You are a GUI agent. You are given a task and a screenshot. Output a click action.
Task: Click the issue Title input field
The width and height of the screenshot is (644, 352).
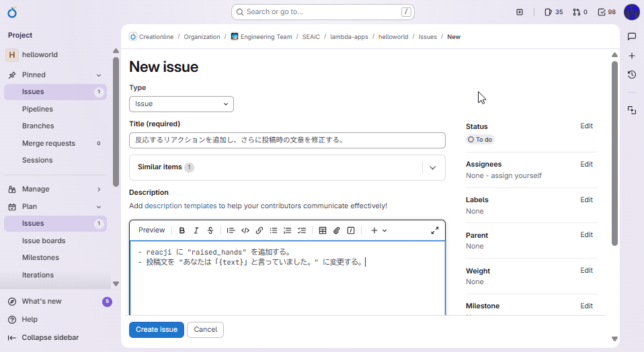click(x=287, y=140)
